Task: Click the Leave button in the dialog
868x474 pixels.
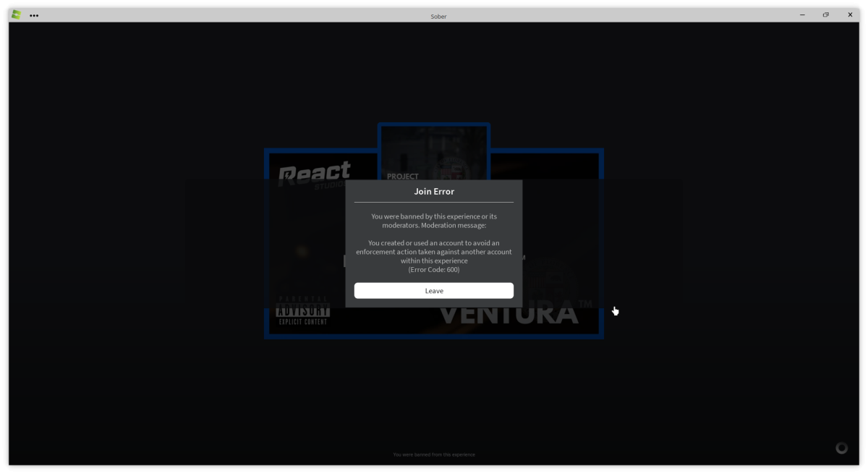Action: pyautogui.click(x=434, y=290)
